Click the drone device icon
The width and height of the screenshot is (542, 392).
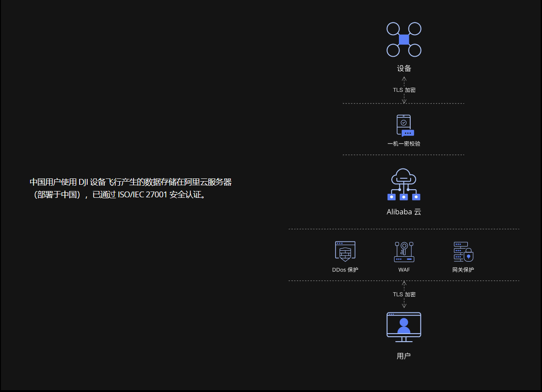(403, 40)
